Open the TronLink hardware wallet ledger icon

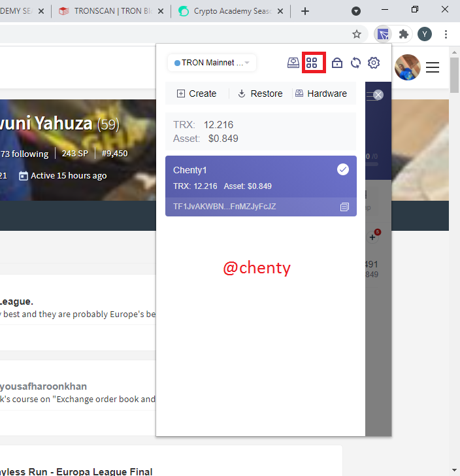[293, 63]
